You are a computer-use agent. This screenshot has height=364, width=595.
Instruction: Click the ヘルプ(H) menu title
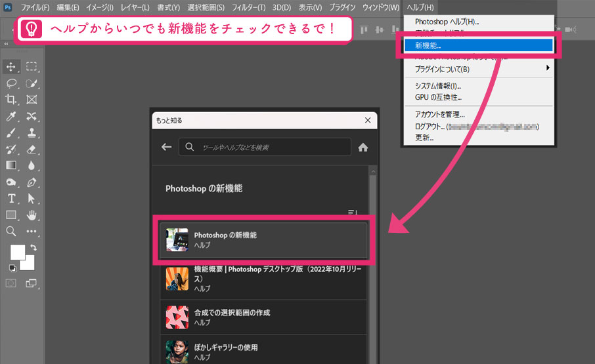point(420,8)
